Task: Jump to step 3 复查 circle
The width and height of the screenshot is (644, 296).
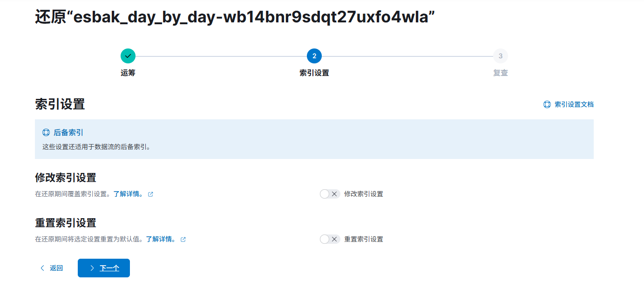Action: point(501,56)
